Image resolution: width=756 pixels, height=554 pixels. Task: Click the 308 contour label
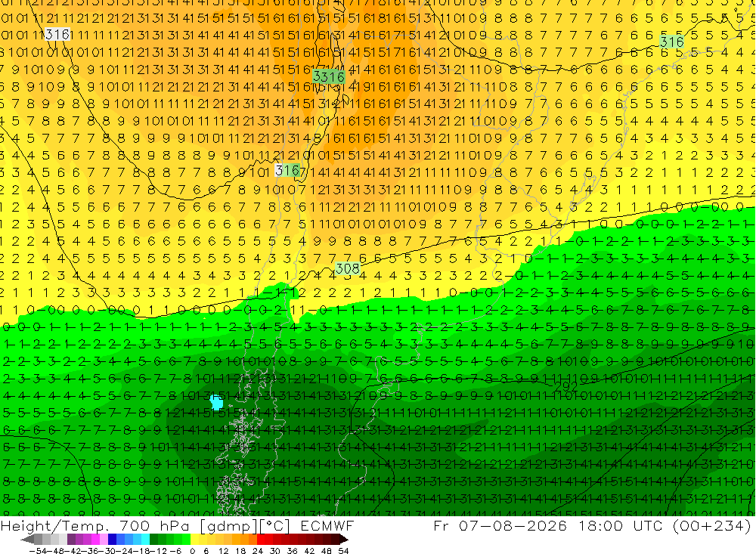point(348,268)
